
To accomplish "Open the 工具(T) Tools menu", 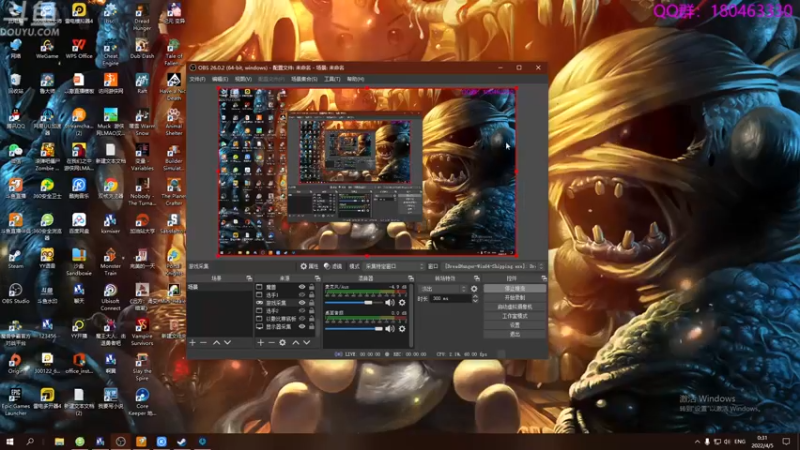I will point(332,79).
